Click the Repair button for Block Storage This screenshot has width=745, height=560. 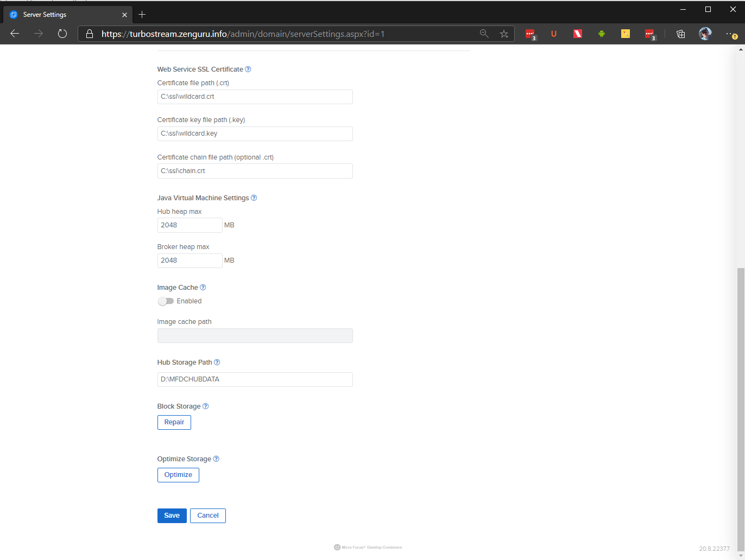pos(174,422)
